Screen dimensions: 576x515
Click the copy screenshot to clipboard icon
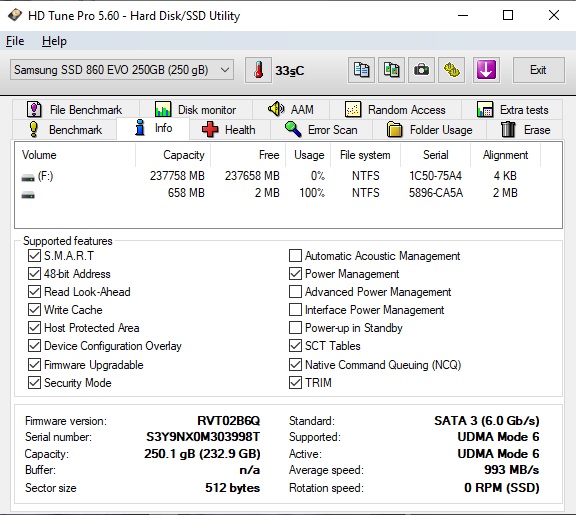[x=391, y=70]
